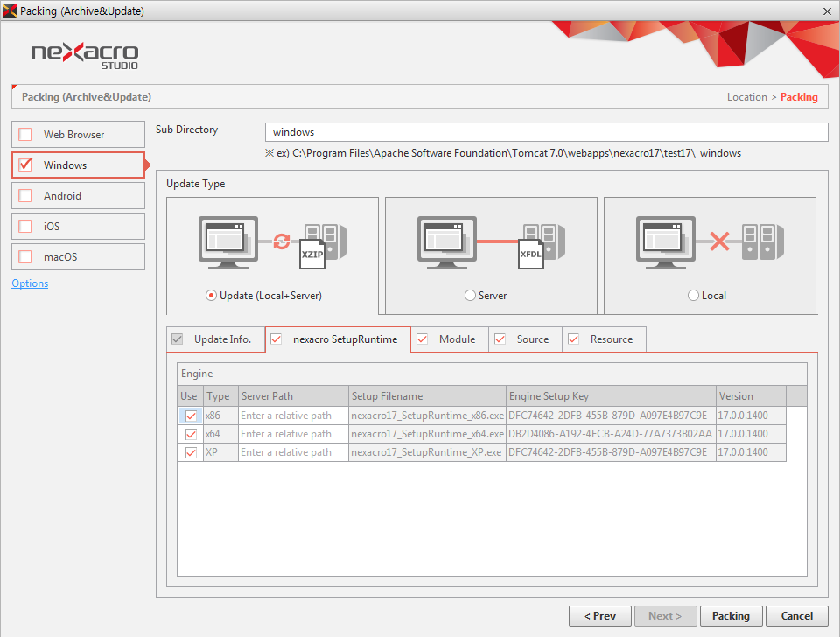
Task: Uncheck the Windows platform checkbox
Action: 25,165
